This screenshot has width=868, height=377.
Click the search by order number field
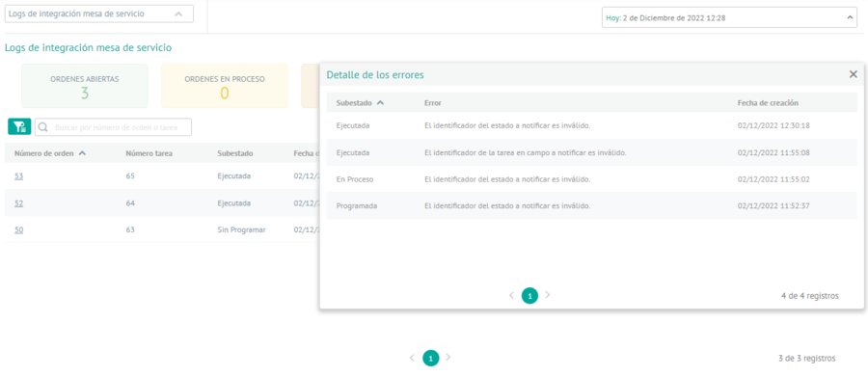coord(113,126)
